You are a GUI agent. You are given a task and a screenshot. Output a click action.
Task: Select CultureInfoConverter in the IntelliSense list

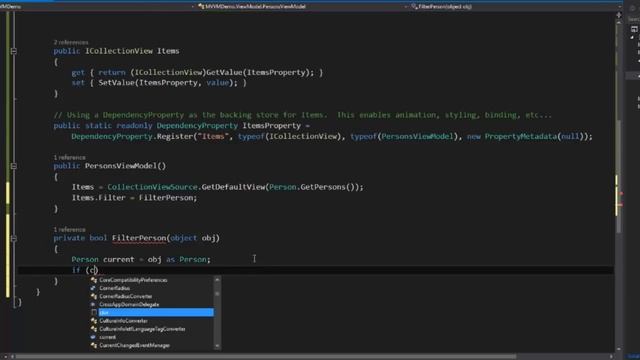click(123, 321)
